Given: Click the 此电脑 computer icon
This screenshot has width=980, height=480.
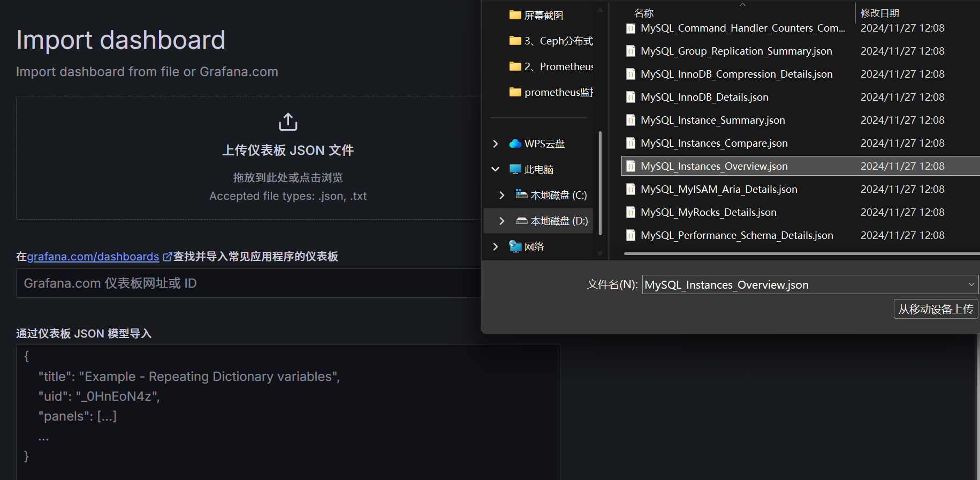Looking at the screenshot, I should [515, 169].
